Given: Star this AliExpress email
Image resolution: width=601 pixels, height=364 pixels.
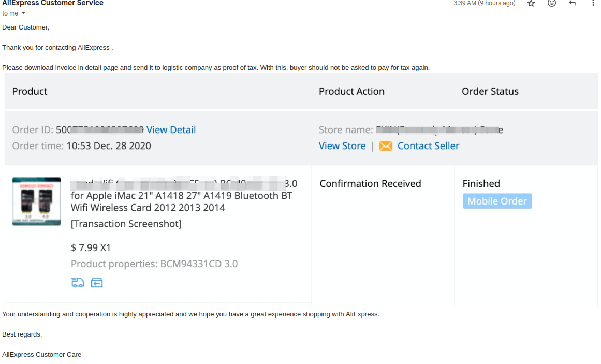Looking at the screenshot, I should [x=531, y=4].
